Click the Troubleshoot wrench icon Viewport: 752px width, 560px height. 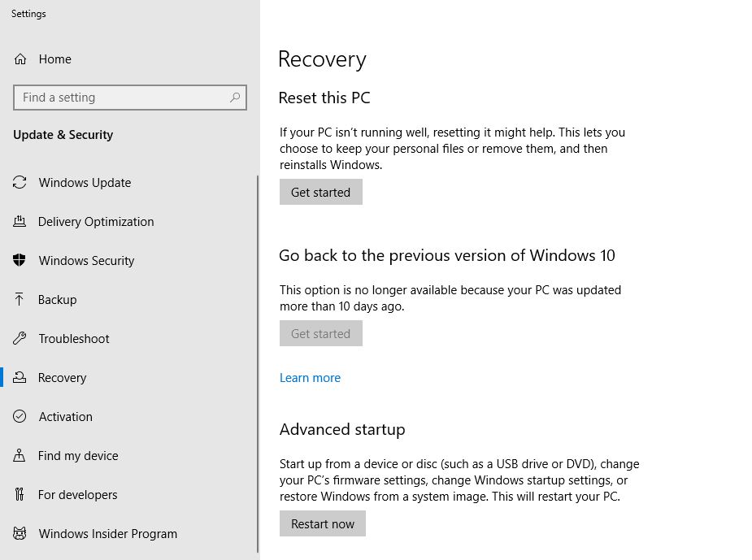point(20,338)
